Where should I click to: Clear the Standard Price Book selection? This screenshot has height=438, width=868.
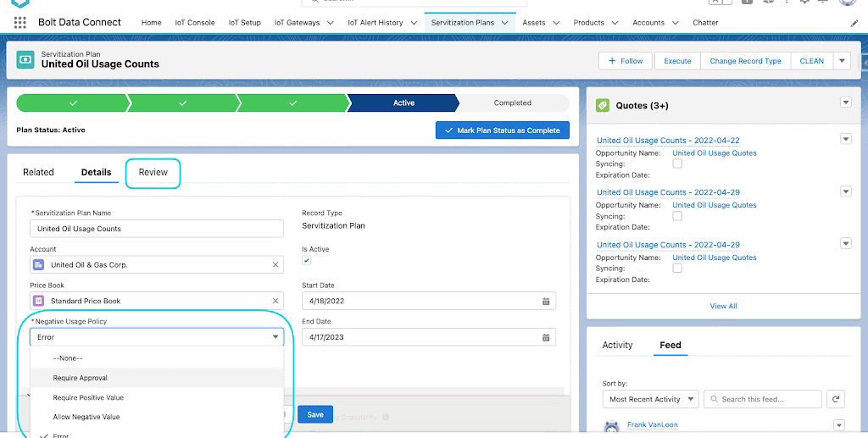275,301
